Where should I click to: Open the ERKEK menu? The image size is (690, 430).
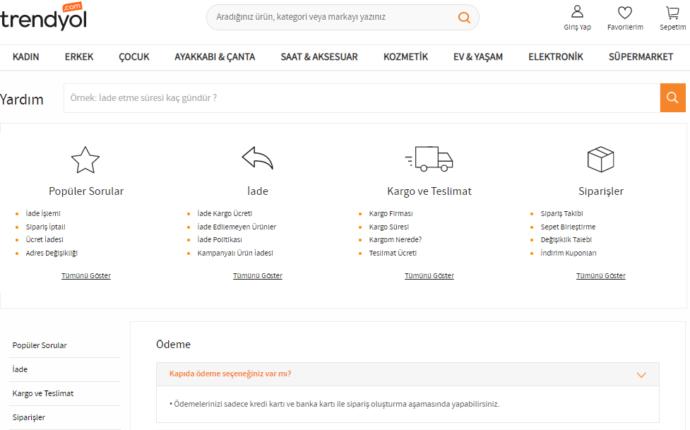tap(79, 57)
